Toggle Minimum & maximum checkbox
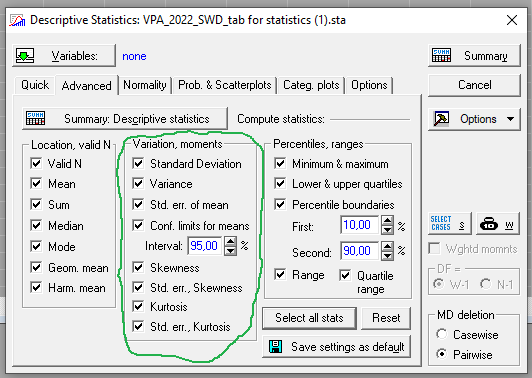The height and width of the screenshot is (378, 532). [280, 164]
